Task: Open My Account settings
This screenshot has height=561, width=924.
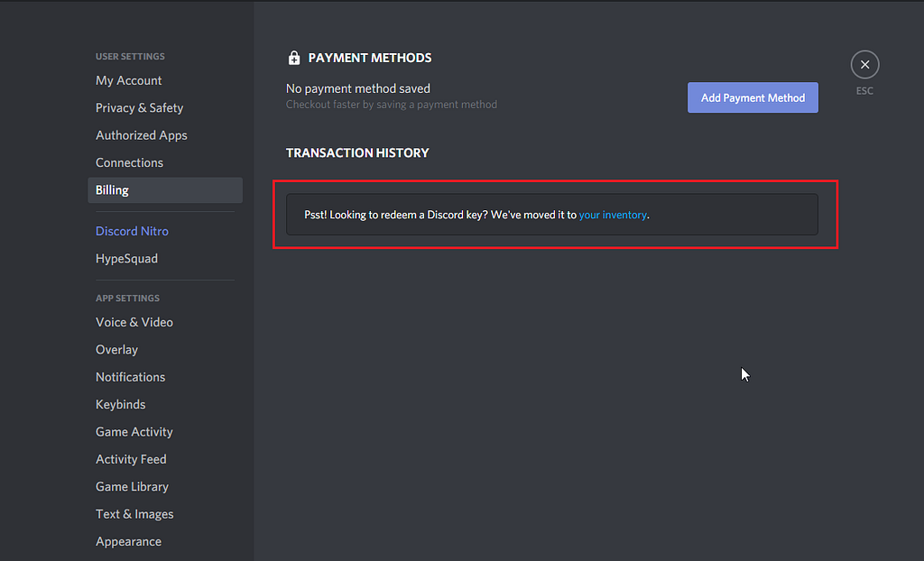Action: tap(129, 80)
